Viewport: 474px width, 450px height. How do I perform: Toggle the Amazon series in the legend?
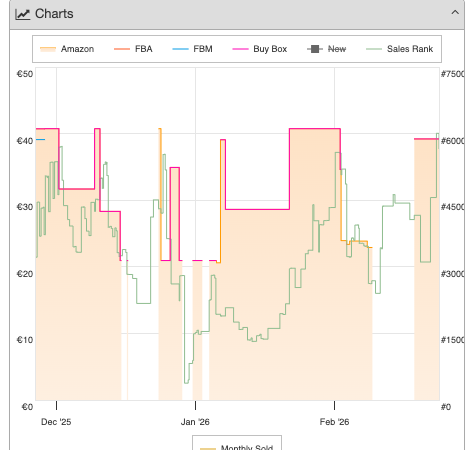click(x=67, y=49)
